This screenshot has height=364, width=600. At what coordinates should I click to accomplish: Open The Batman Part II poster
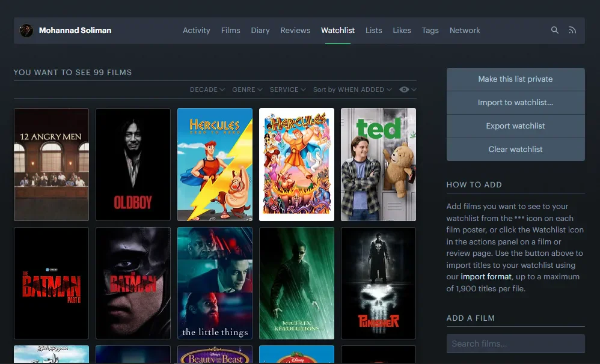(51, 283)
